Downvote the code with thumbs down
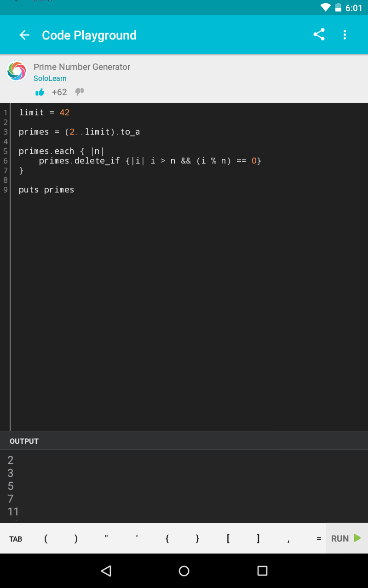The width and height of the screenshot is (368, 588). pyautogui.click(x=79, y=92)
